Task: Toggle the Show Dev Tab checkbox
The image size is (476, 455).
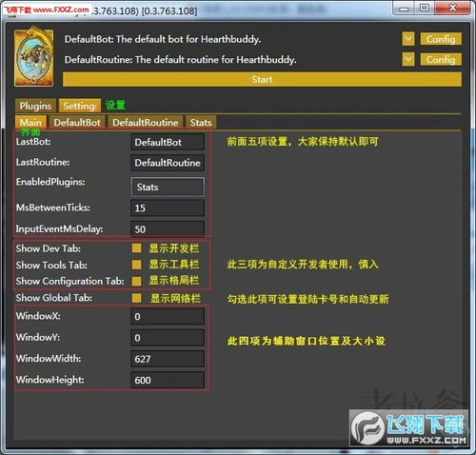Action: coord(137,248)
